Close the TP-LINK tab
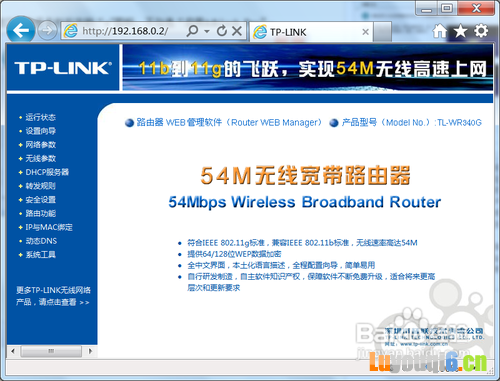The image size is (500, 381). pos(365,32)
